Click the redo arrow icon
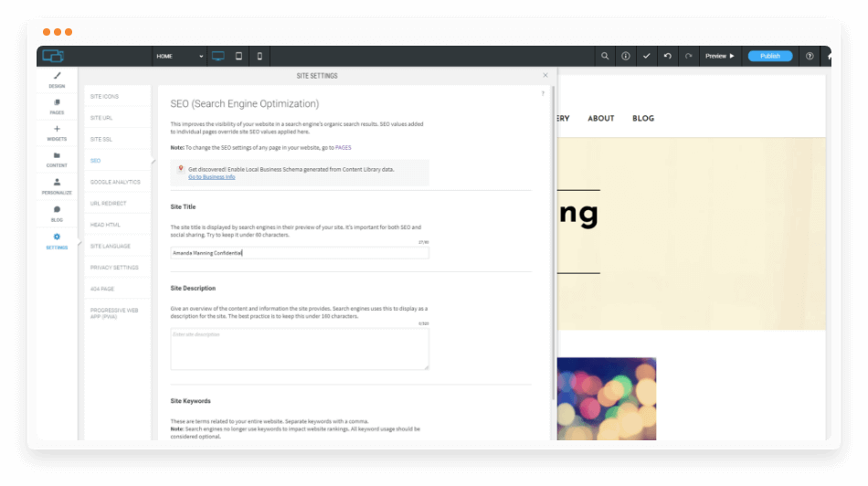 click(688, 56)
